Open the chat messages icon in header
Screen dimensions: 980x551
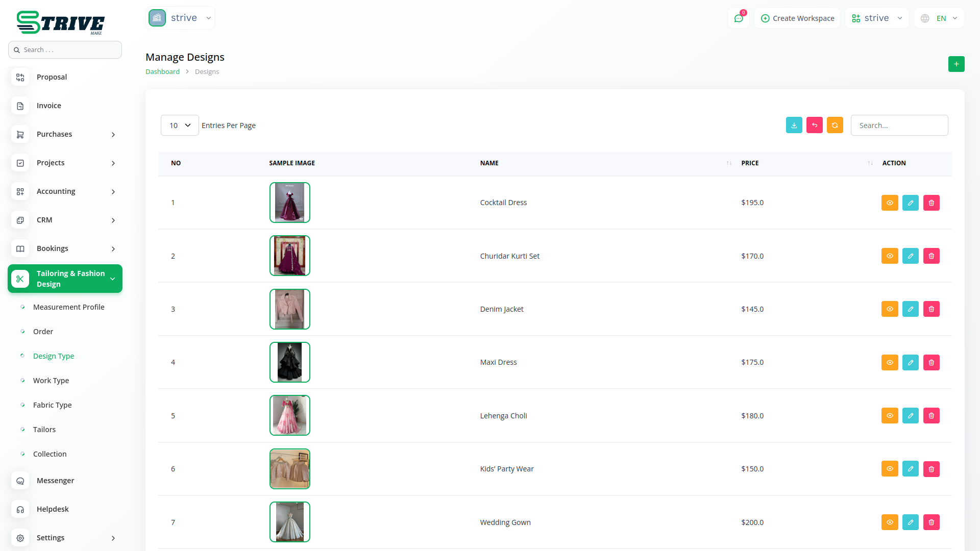click(738, 18)
